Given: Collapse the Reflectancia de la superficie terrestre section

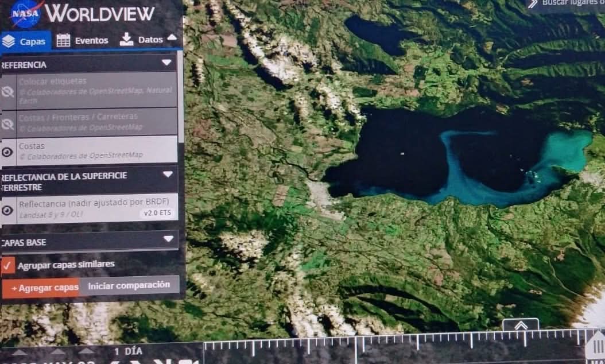Looking at the screenshot, I should [168, 175].
